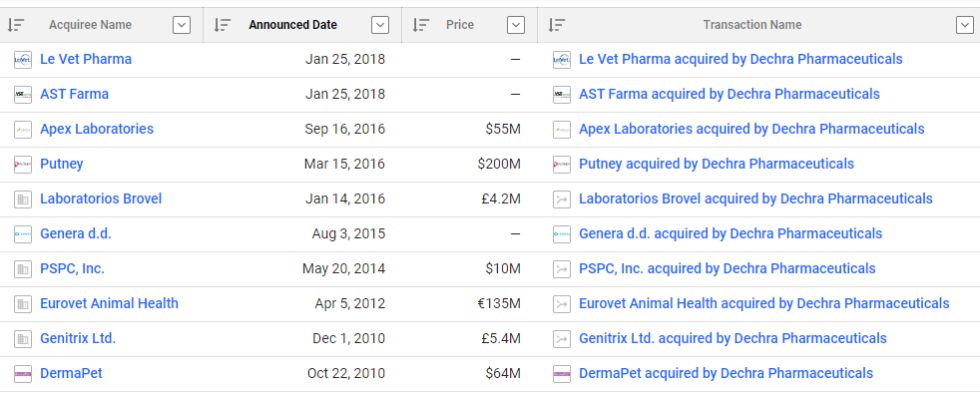Click Putney logo icon in Acquiree column

[23, 165]
